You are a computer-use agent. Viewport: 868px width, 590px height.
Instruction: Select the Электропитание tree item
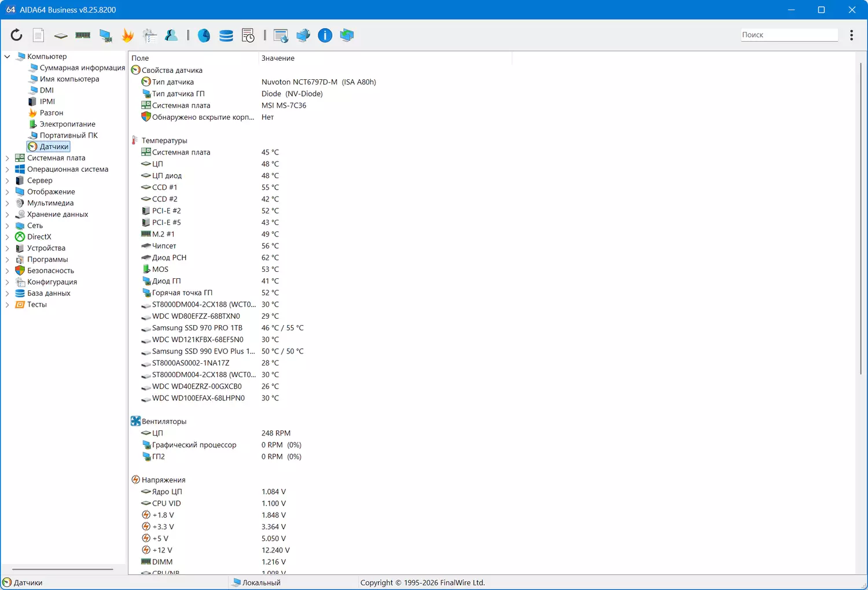pyautogui.click(x=67, y=124)
